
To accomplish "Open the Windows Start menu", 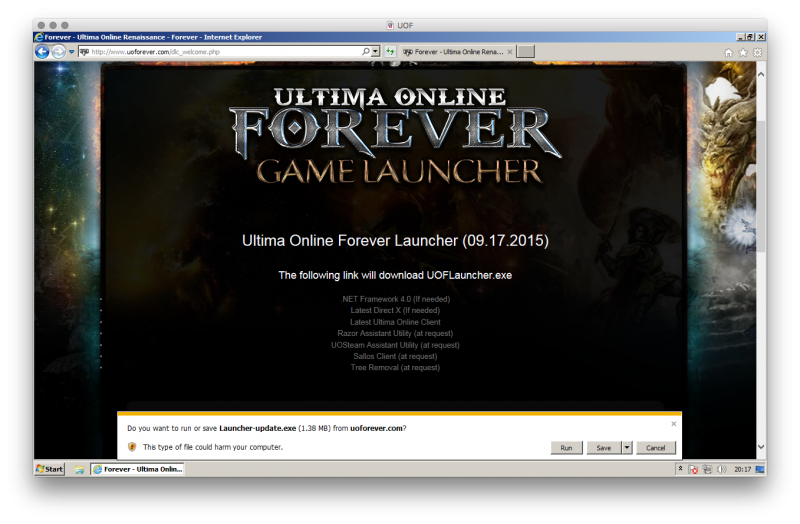I will click(x=50, y=469).
